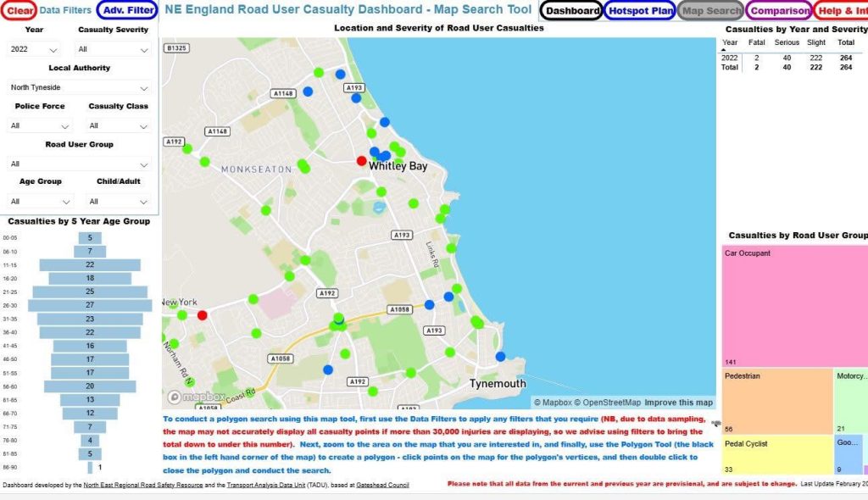Switch to the Dashboard tab
The height and width of the screenshot is (500, 868).
571,11
